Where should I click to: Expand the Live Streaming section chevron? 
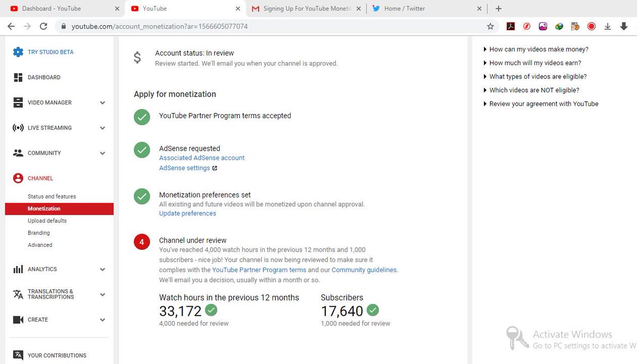[102, 128]
